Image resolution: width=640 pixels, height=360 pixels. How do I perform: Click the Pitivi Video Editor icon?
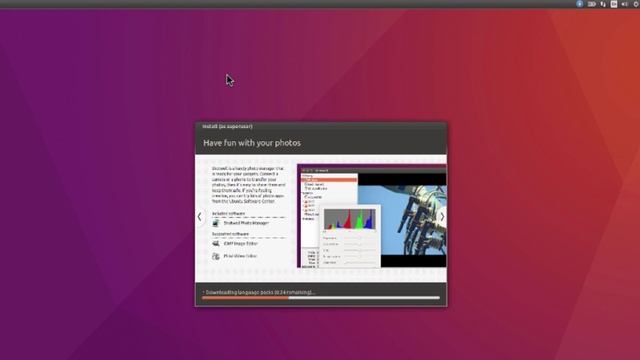pyautogui.click(x=216, y=256)
